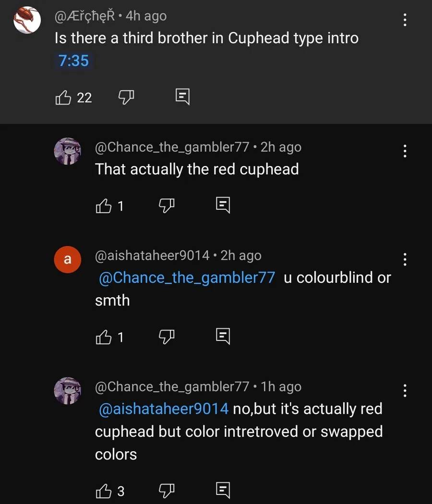The image size is (432, 504).
Task: Open the @Chance_the_gambler77 mention in aishataheer9014's reply
Action: (x=187, y=277)
